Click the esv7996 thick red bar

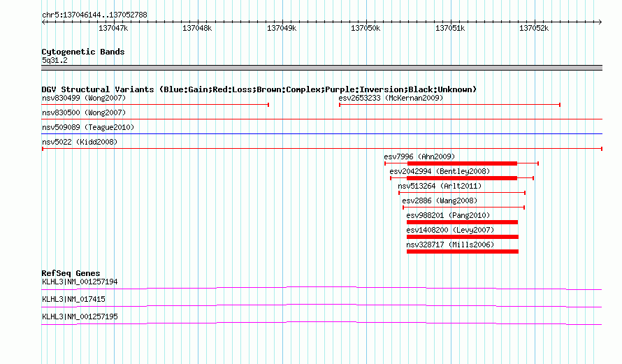462,163
